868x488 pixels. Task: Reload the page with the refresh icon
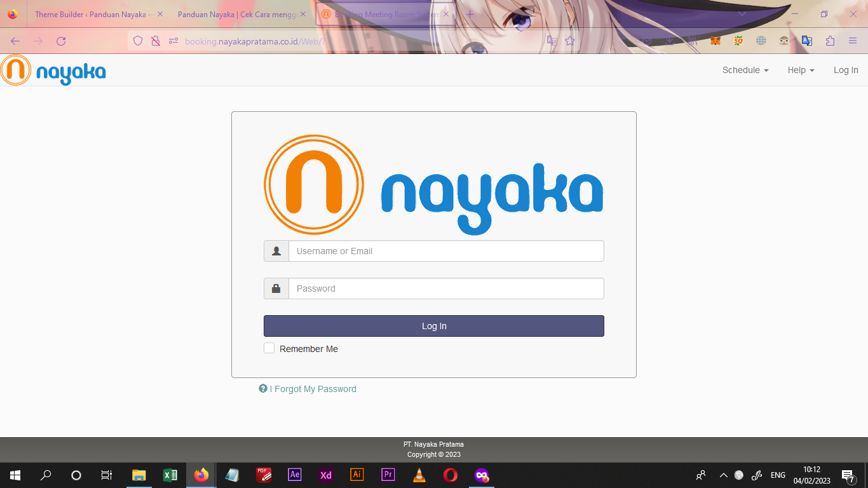point(61,41)
